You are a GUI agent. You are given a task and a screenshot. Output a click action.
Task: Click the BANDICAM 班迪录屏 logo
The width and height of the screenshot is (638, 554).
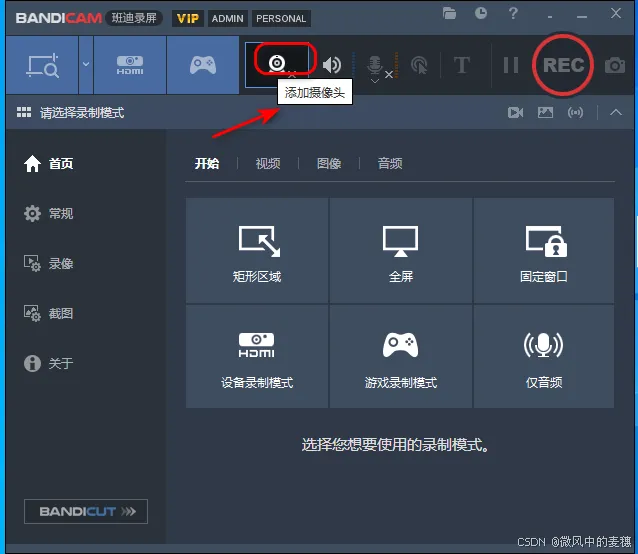point(88,18)
